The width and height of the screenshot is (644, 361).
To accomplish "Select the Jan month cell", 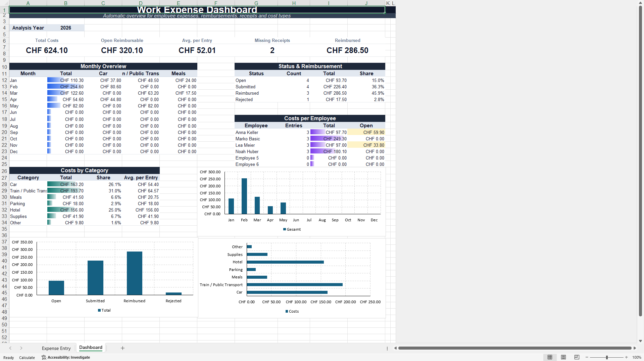I will coord(28,80).
